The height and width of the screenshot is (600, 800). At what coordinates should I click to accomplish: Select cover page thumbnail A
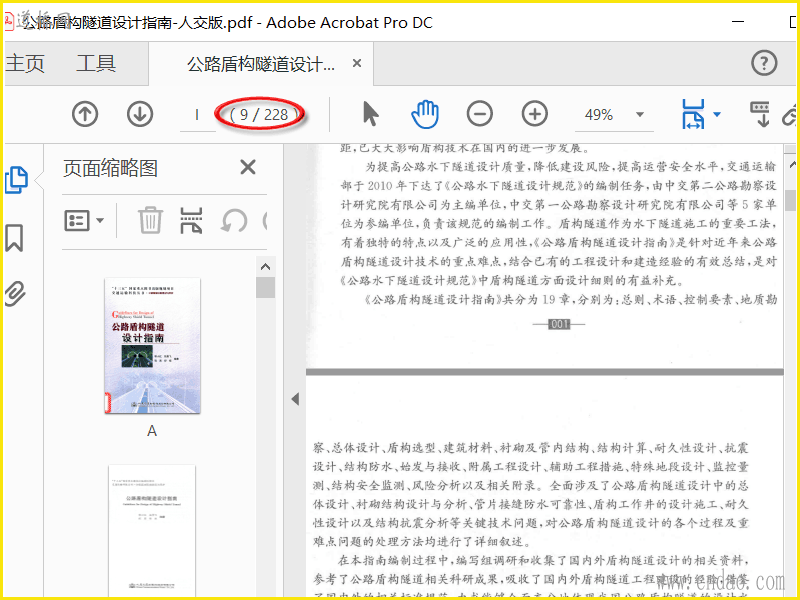152,346
